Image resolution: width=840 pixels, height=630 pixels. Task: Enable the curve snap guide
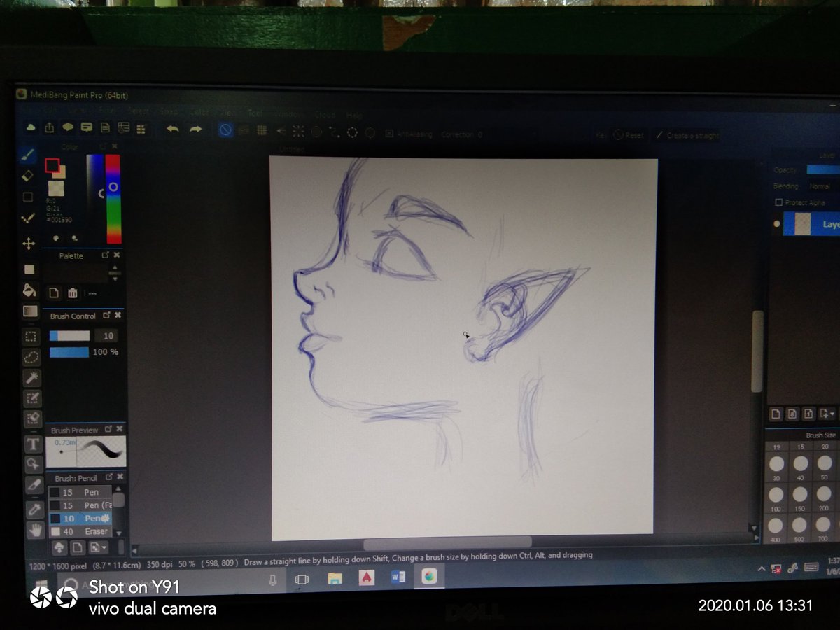335,132
